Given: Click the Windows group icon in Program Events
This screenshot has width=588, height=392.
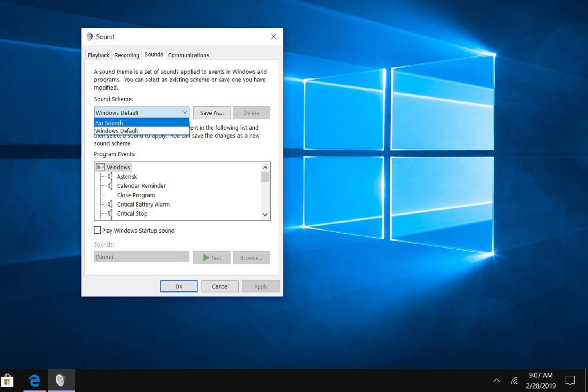Looking at the screenshot, I should [100, 167].
